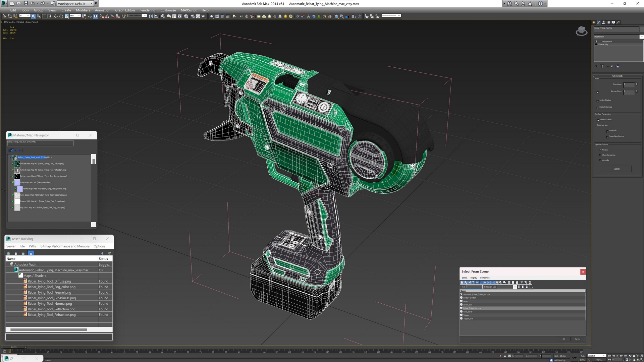644x362 pixels.
Task: Click the time slider frame handle
Action: point(13,347)
